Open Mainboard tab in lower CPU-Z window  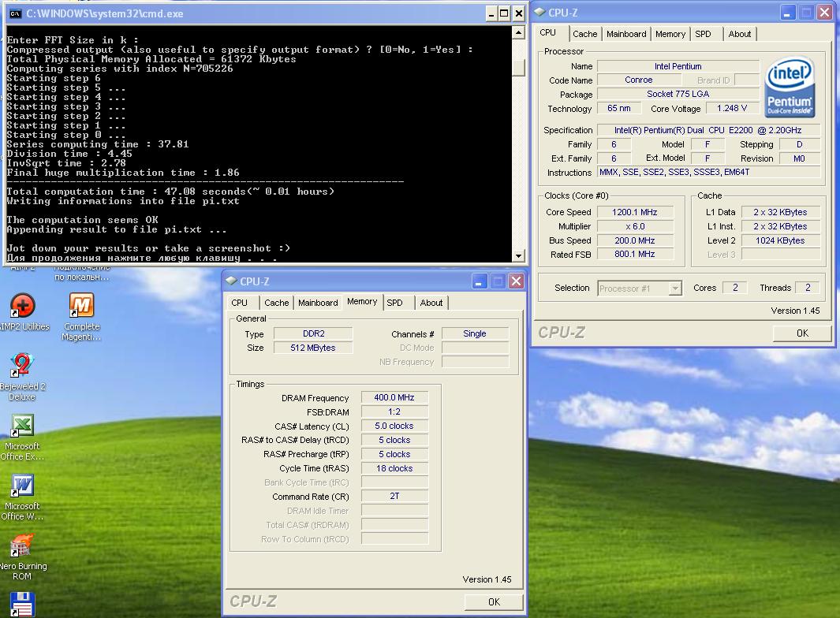click(318, 303)
